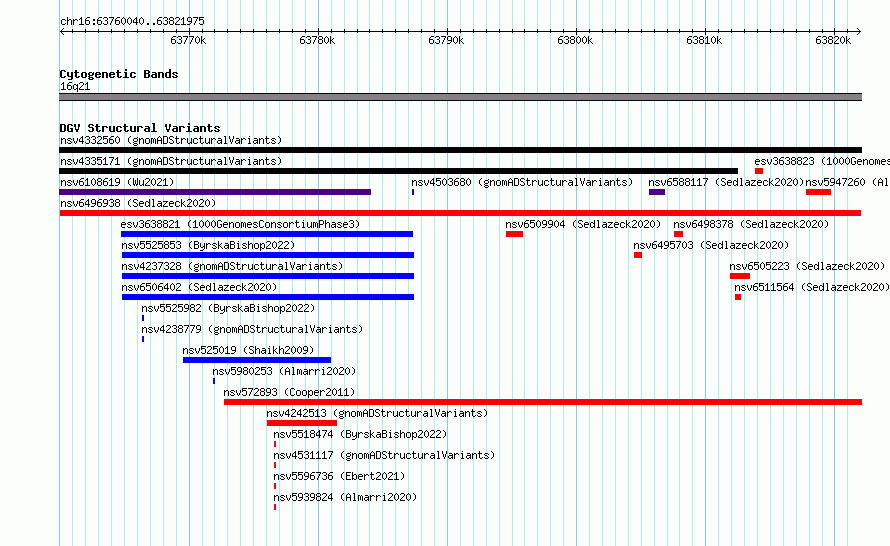Select the red nsv572893 variant bar
This screenshot has height=546, width=890.
coord(543,402)
